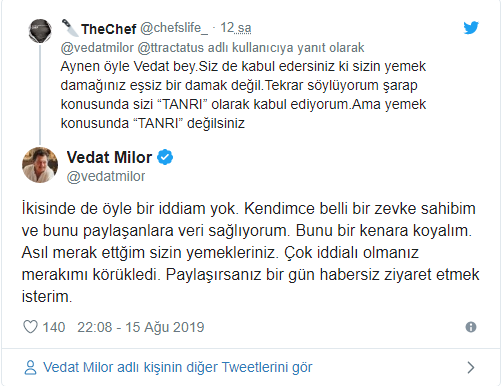
Task: Click the knife emoji beside TheChef
Action: click(x=70, y=28)
